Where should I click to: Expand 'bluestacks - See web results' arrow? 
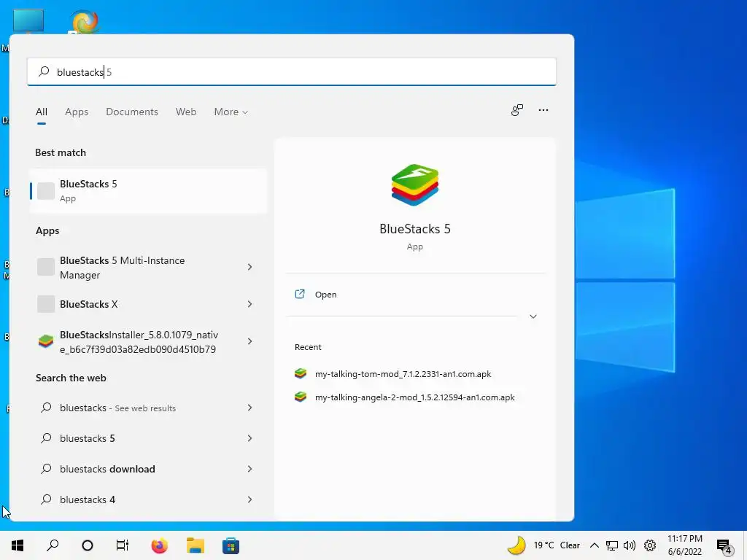coord(249,408)
